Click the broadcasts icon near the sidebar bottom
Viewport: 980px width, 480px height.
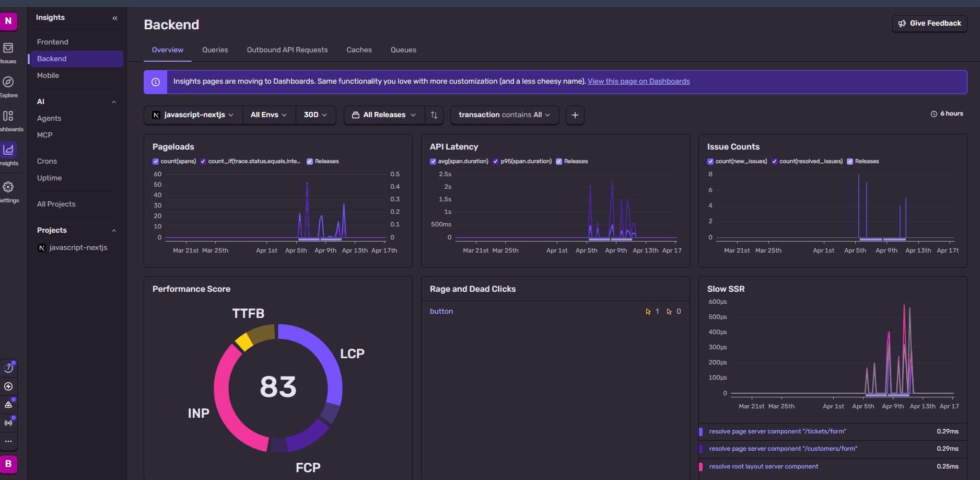(9, 422)
